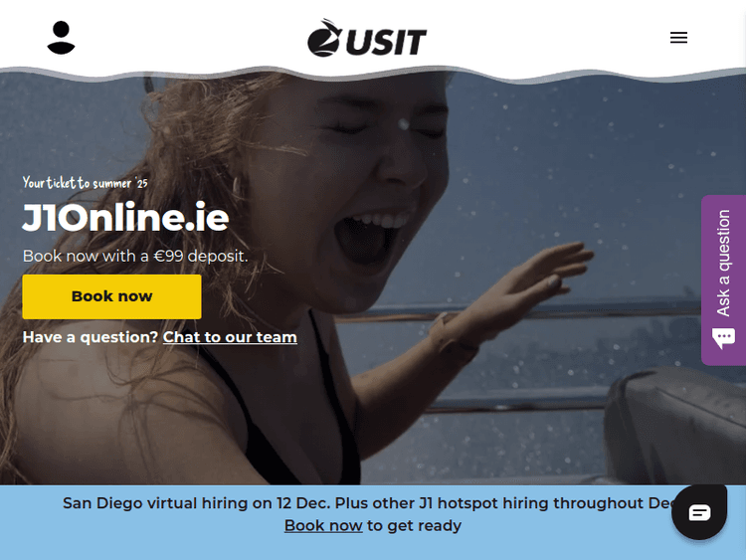Click the 'Have a question?' label
Viewport: 746px width, 560px height.
(x=90, y=337)
